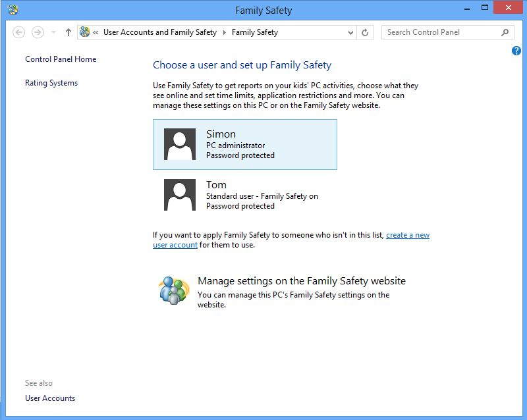Click the Family Safety website people icon
This screenshot has height=420, width=527.
[x=173, y=290]
